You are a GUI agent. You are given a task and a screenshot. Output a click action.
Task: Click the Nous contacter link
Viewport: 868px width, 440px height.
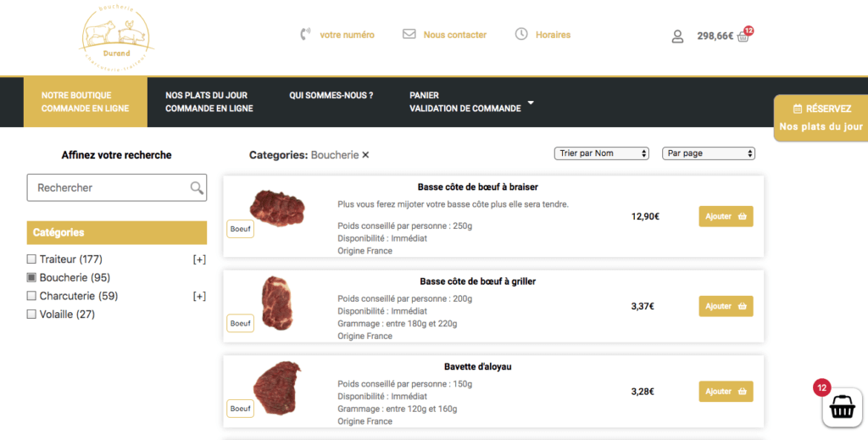coord(455,35)
